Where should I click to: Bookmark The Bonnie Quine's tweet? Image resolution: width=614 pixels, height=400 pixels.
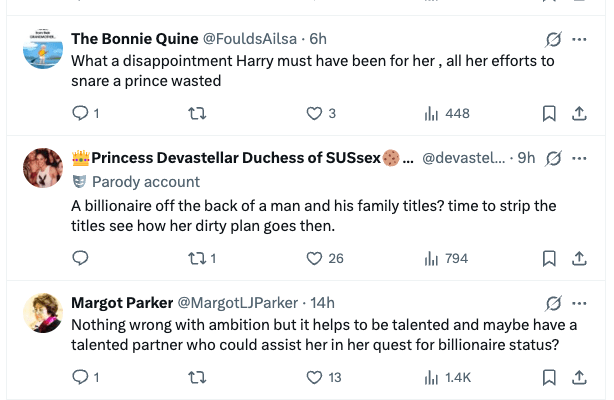point(549,114)
